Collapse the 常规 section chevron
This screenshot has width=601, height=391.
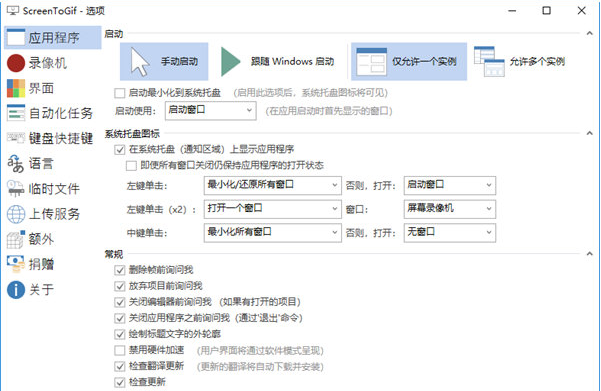(x=590, y=253)
